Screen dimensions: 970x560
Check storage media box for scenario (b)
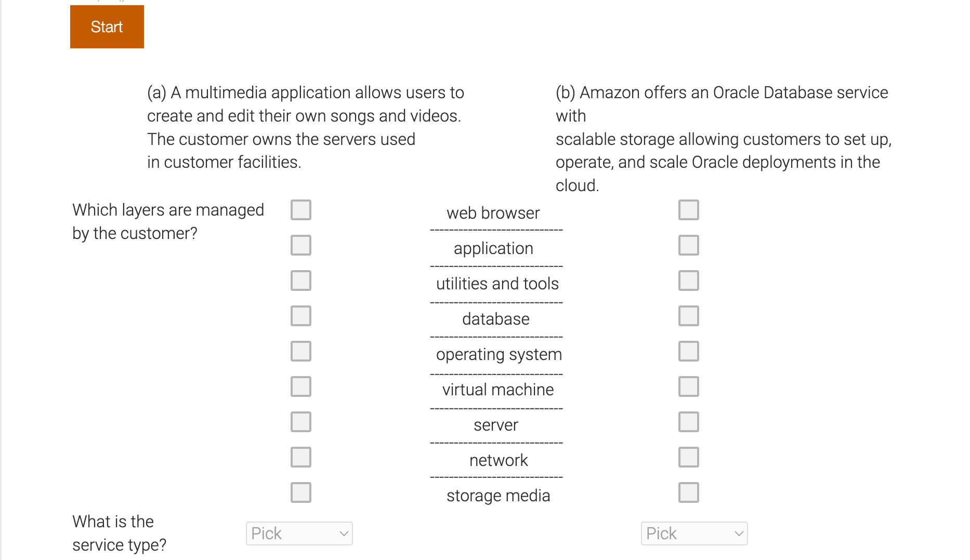tap(688, 492)
